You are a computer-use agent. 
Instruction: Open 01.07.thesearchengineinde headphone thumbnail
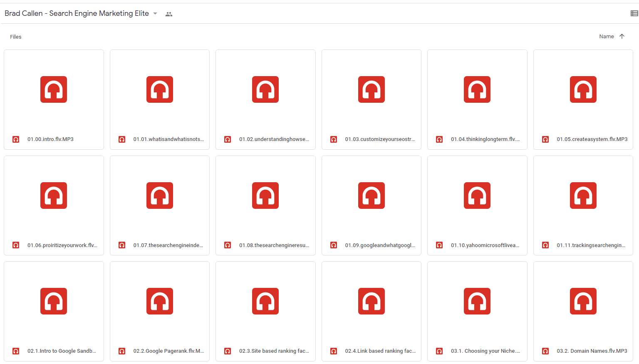tap(160, 196)
